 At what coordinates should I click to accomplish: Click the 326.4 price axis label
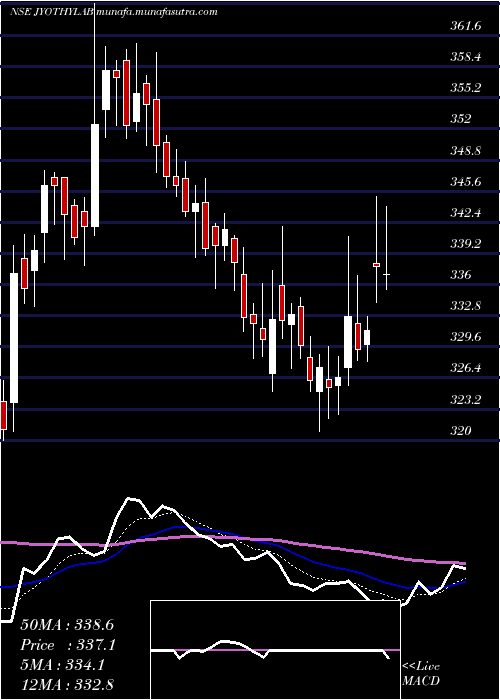[x=466, y=368]
